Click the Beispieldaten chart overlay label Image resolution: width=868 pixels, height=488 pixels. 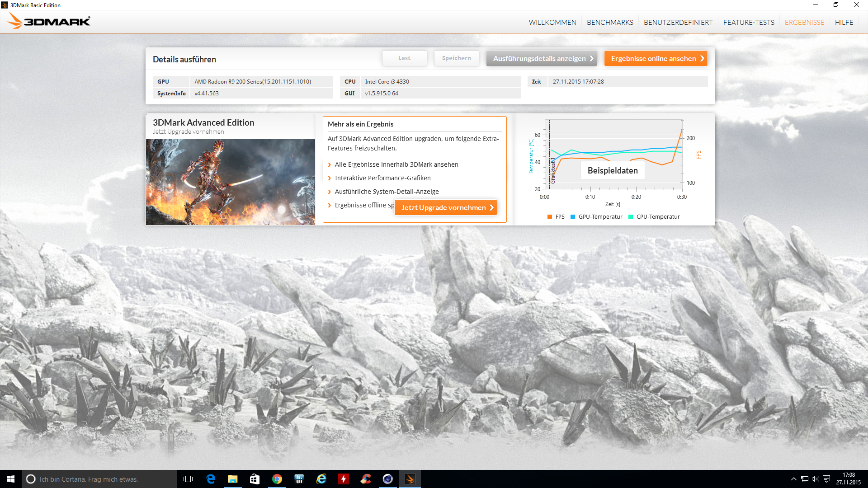pyautogui.click(x=613, y=170)
